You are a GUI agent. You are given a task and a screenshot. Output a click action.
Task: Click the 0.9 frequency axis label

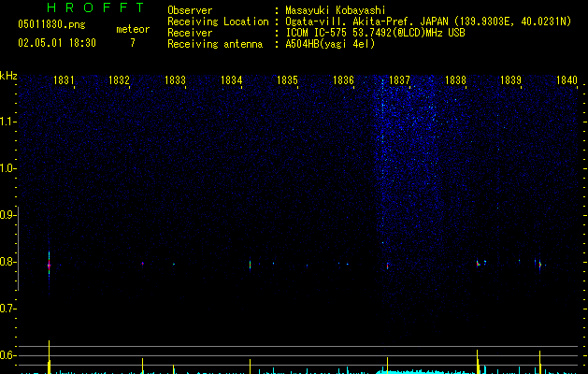pos(7,215)
